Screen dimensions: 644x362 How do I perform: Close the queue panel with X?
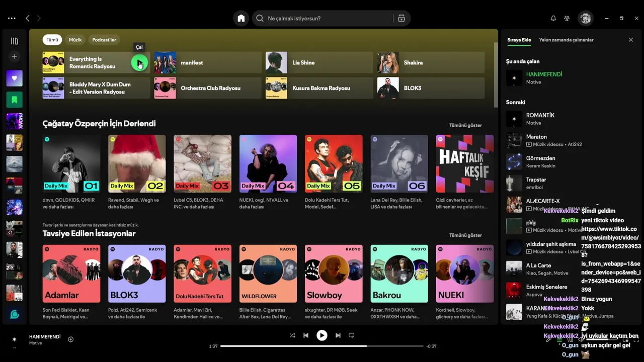pos(631,40)
